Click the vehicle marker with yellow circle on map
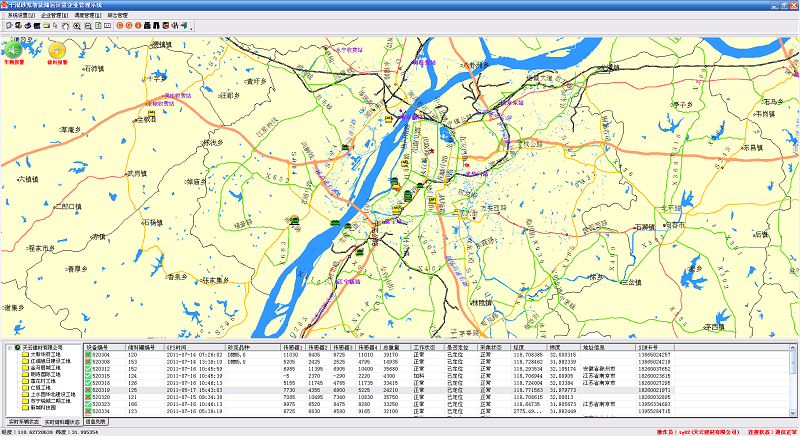This screenshot has width=800, height=436. pyautogui.click(x=294, y=220)
